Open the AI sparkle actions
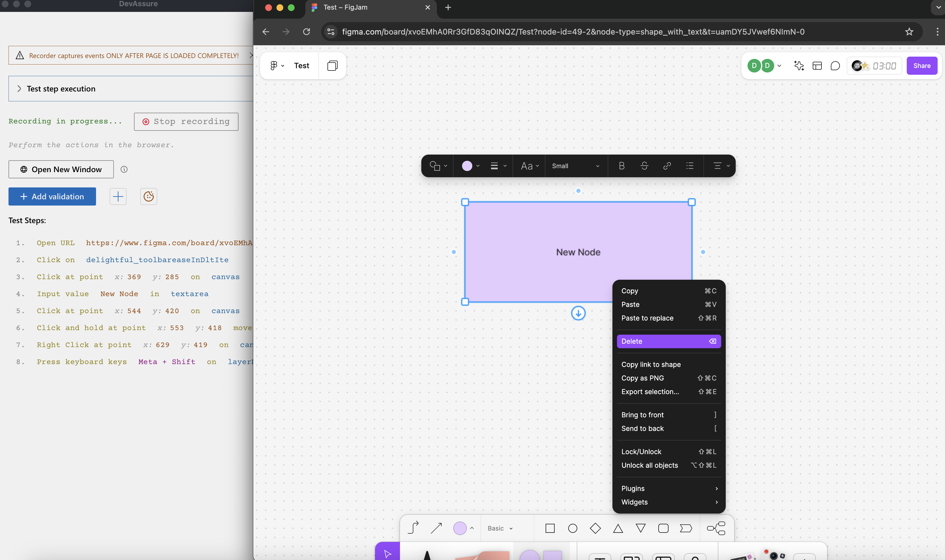This screenshot has height=560, width=945. tap(799, 66)
